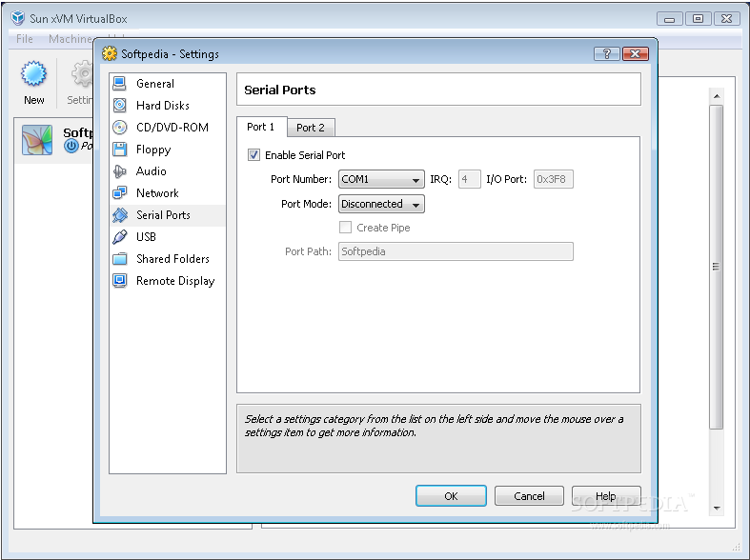Viewport: 750px width, 560px height.
Task: Click the Network monitors icon
Action: click(x=119, y=193)
